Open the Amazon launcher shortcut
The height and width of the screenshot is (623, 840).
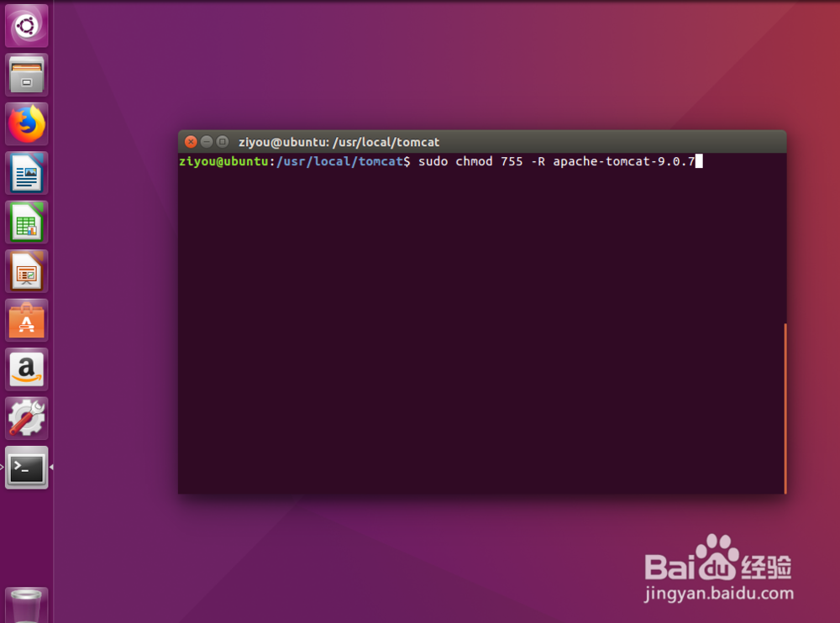26,369
